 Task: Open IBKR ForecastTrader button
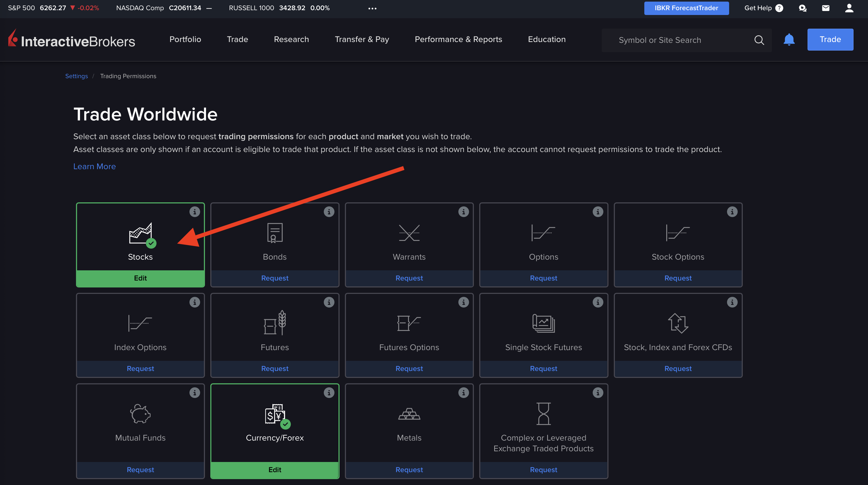point(686,8)
